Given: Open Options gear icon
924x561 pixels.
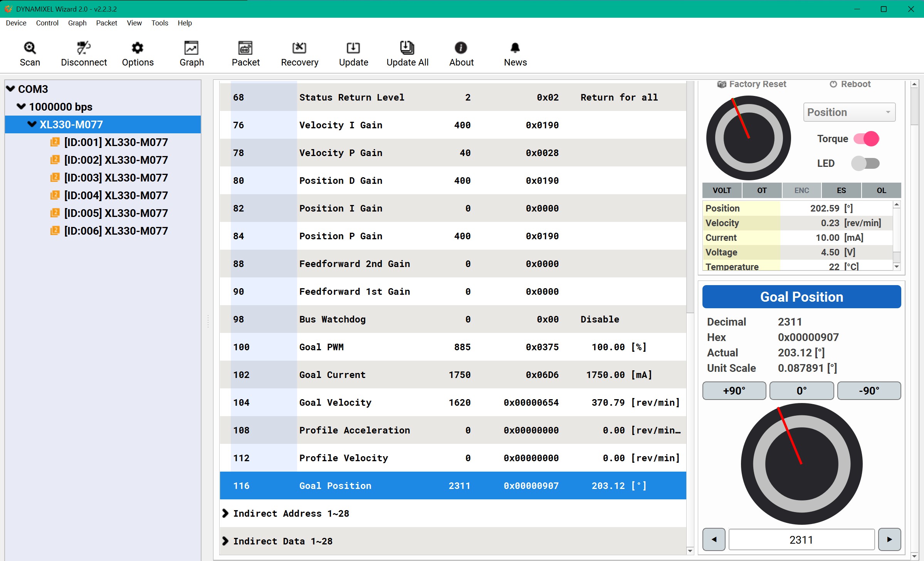Looking at the screenshot, I should tap(138, 48).
